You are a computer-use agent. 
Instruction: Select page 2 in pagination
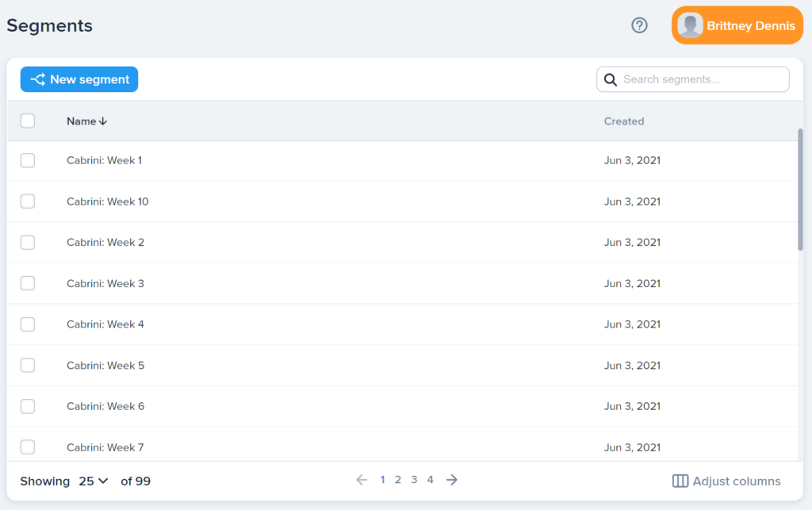[x=398, y=480]
